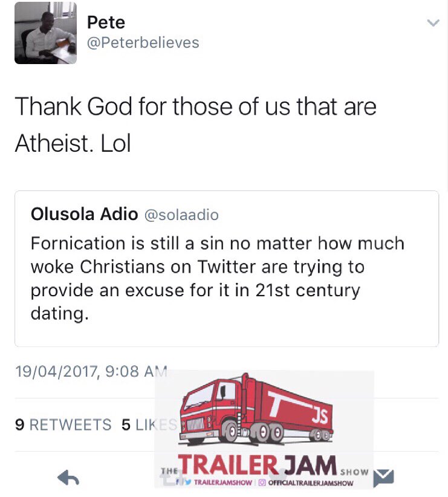Click the TRAILERJAMSHOW Twitter handle text
This screenshot has height=497, width=448.
click(224, 482)
